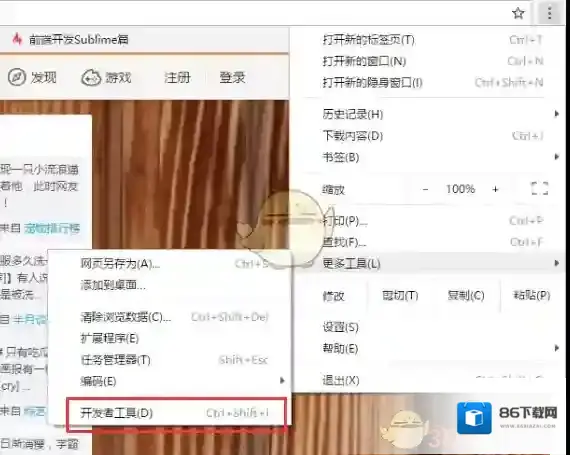Viewport: 570px width, 455px height.
Task: Click the bookmark star icon
Action: click(x=518, y=13)
